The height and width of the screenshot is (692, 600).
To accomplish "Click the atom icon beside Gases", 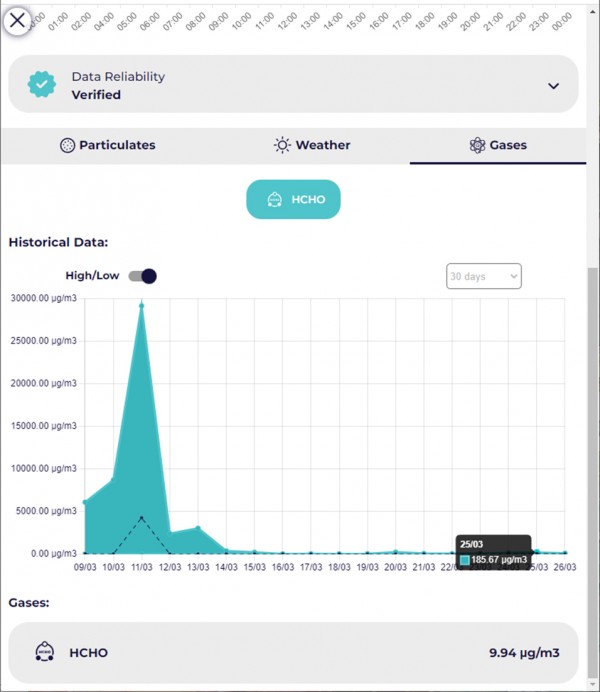I will coord(477,145).
